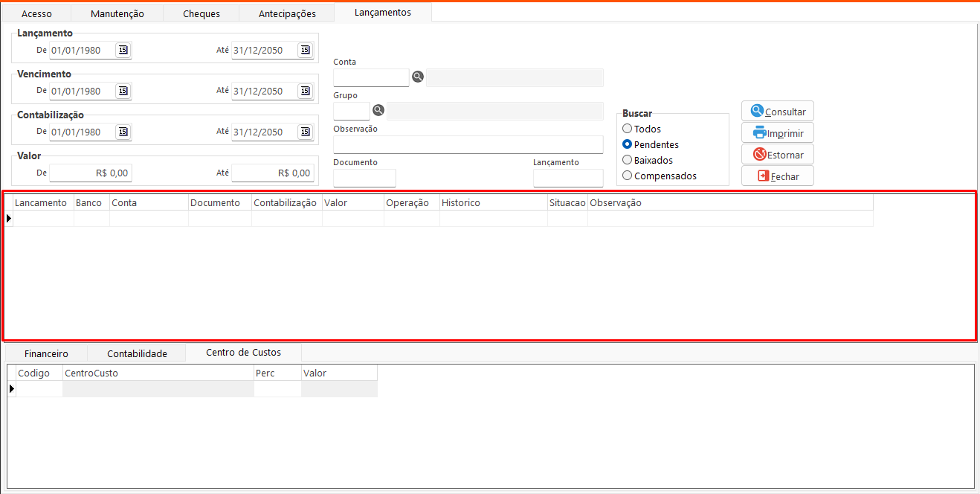Open the Antecipações tab

point(287,13)
